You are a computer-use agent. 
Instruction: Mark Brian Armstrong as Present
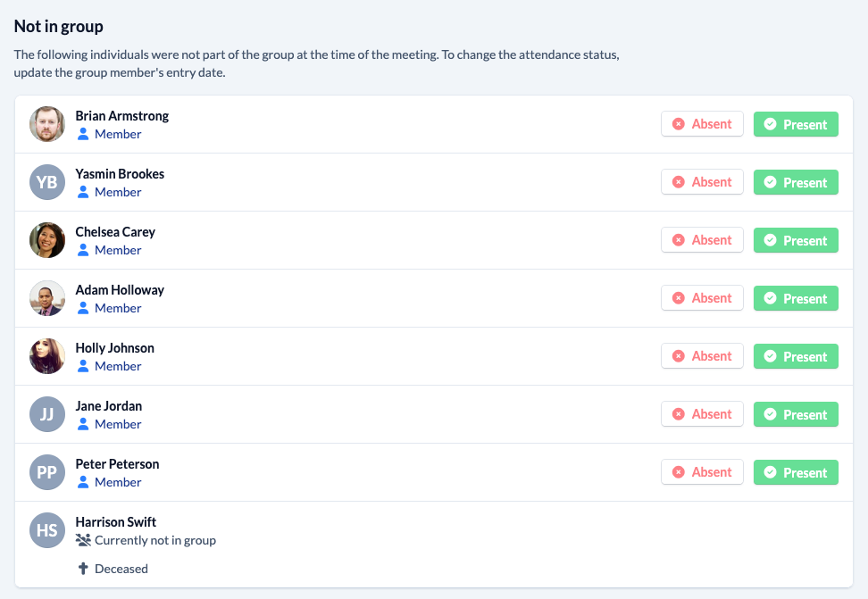796,124
